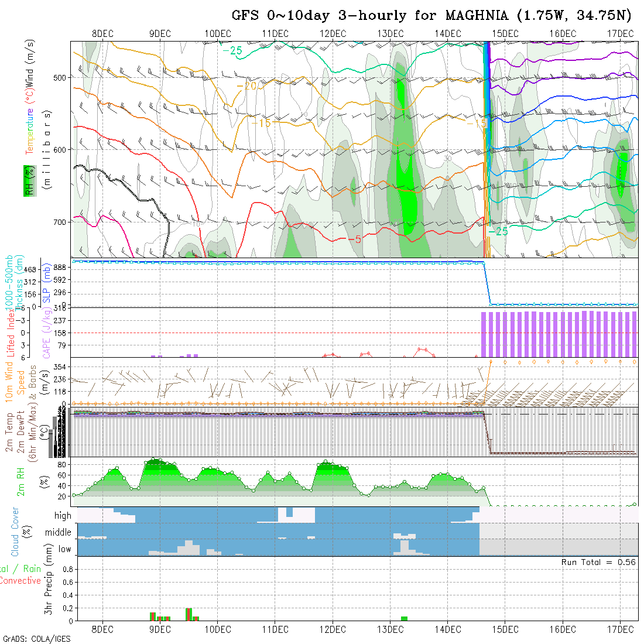Click the 17DEC label on the top axis

pos(619,33)
